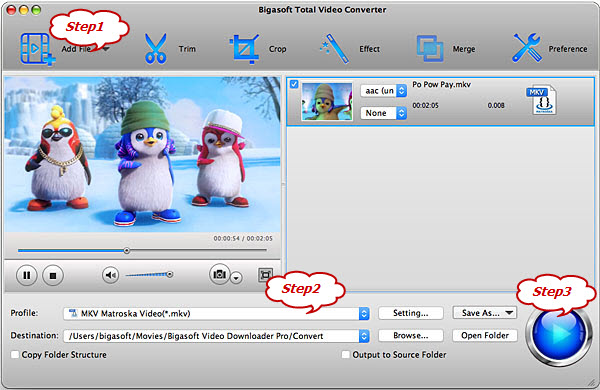Click the 00:02:05 duration in file row

click(x=426, y=106)
